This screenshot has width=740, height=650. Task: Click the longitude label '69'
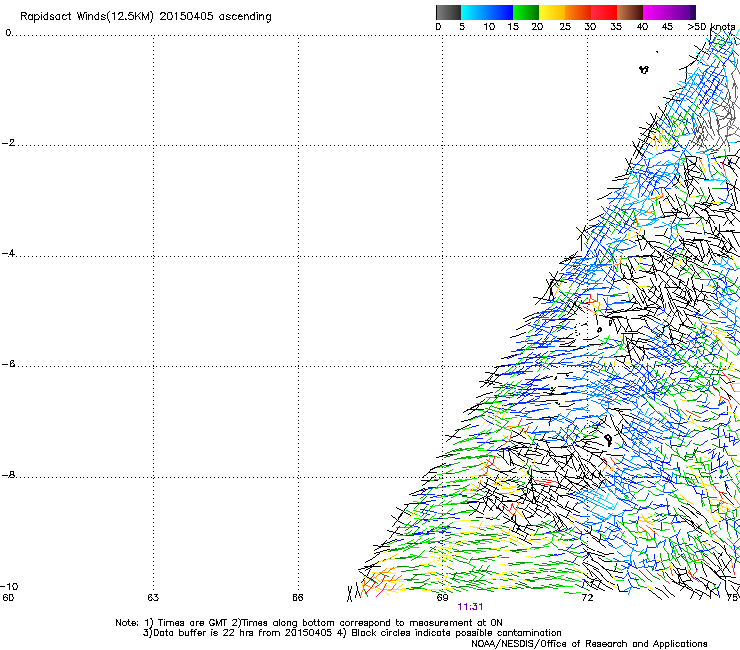(442, 598)
